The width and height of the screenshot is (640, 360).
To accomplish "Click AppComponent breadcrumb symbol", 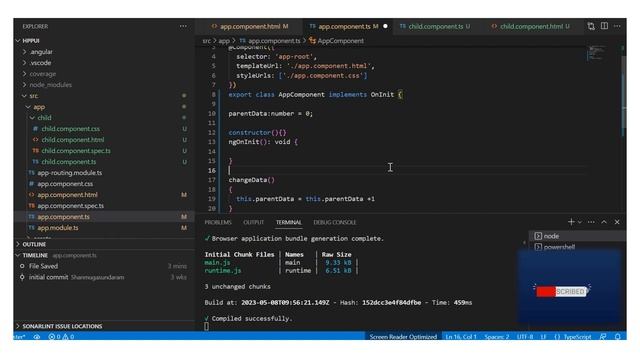I will [340, 41].
